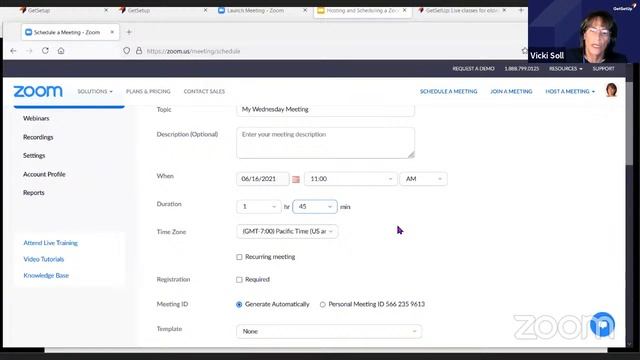Click the date field 06/16/2021
Viewport: 640px width, 360px height.
pos(262,179)
